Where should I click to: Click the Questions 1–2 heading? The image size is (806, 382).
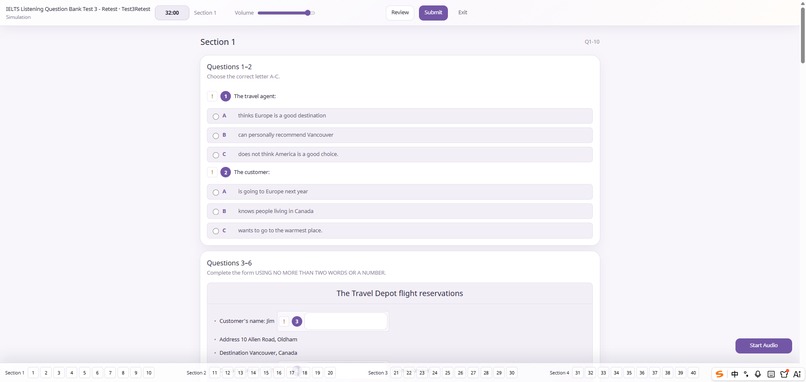[229, 67]
